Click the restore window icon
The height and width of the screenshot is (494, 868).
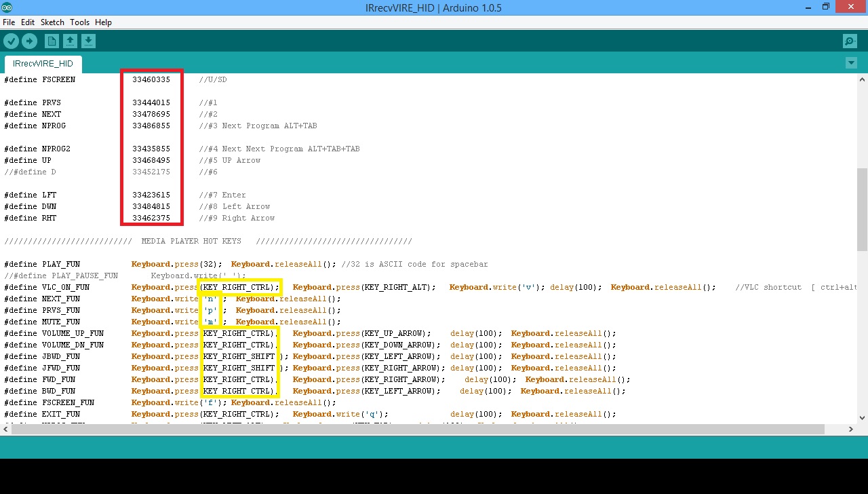tap(825, 7)
